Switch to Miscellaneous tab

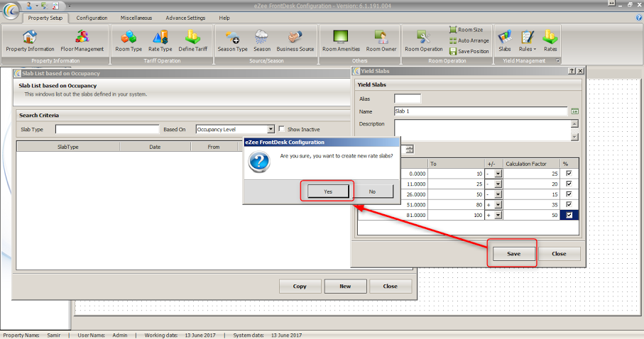(136, 18)
